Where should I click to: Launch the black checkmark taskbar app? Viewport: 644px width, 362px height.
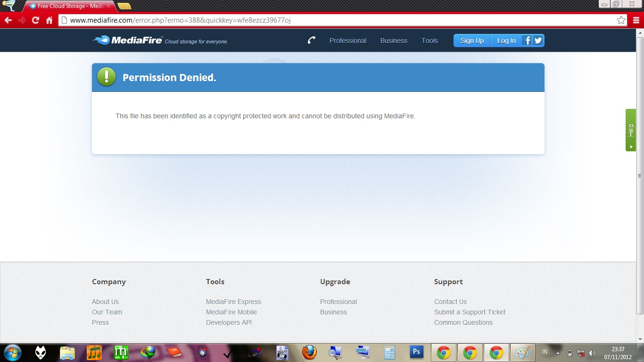pos(228,354)
